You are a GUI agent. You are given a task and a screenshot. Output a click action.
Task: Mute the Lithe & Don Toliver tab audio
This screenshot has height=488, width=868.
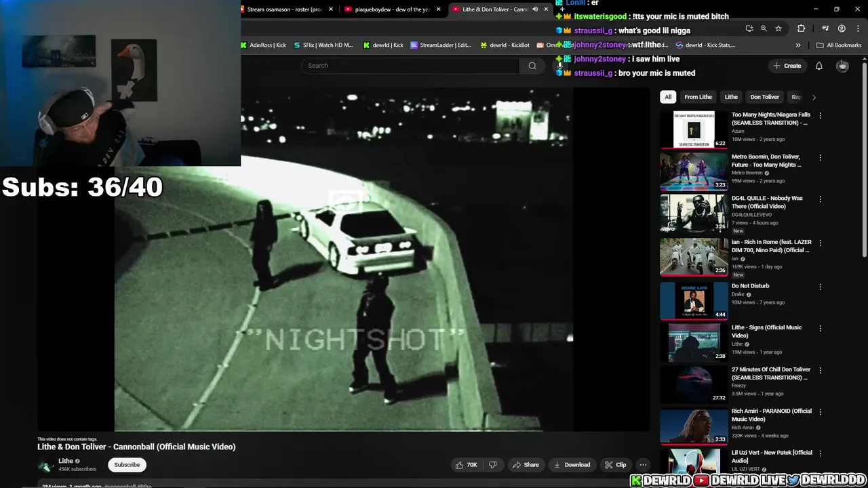535,9
